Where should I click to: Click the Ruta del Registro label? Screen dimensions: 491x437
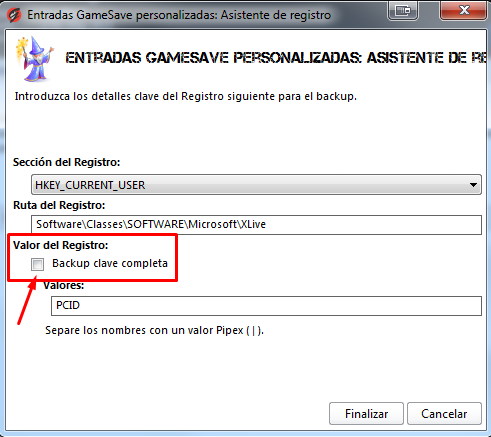(59, 205)
